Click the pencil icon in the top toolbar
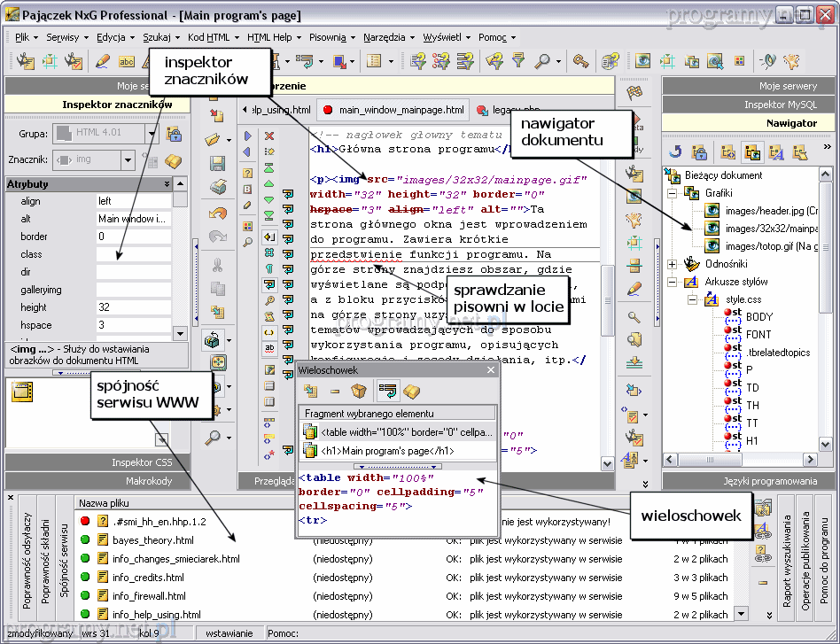Screen dimensions: 840x644 coord(102,61)
